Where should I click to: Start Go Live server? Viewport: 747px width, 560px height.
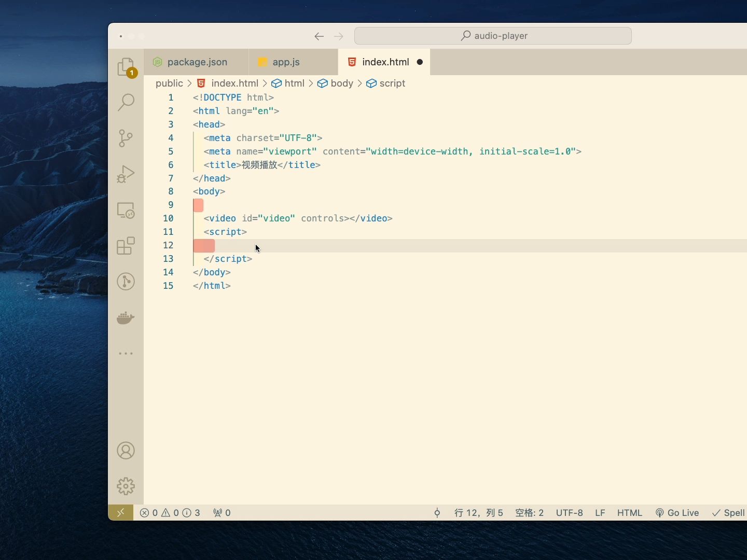tap(677, 513)
